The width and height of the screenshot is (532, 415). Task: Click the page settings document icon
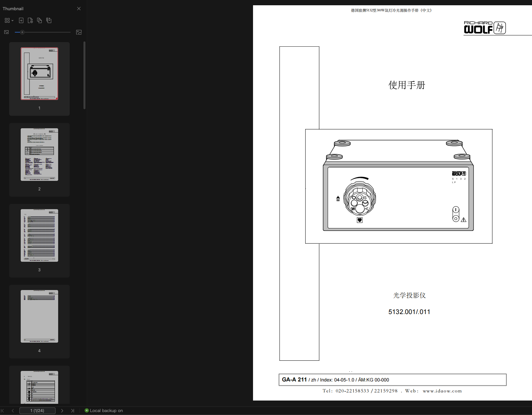pyautogui.click(x=30, y=20)
